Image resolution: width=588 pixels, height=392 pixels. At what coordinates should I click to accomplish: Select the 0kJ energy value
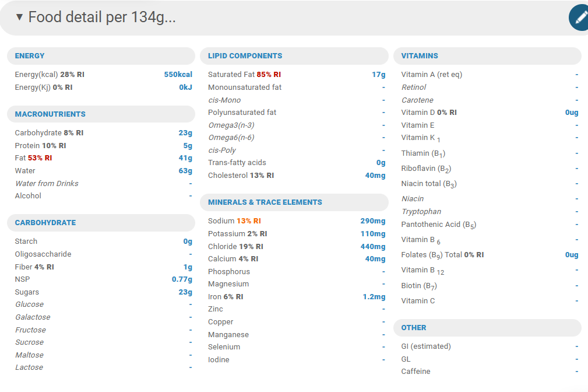[186, 87]
